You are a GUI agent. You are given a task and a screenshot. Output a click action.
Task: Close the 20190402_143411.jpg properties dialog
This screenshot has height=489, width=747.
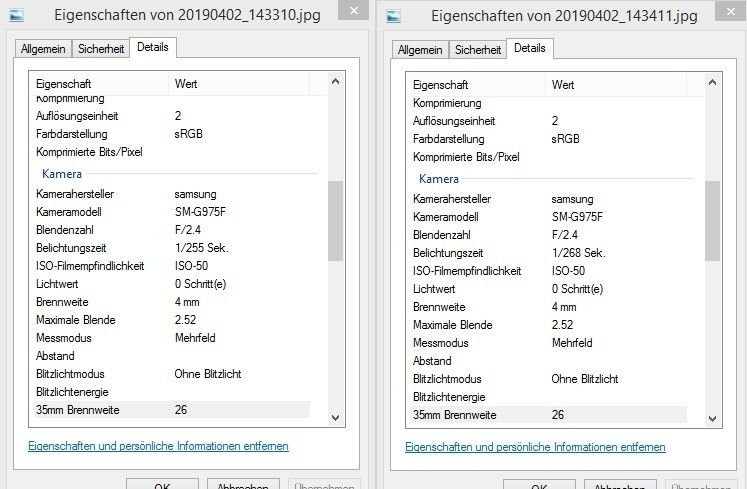click(x=731, y=11)
